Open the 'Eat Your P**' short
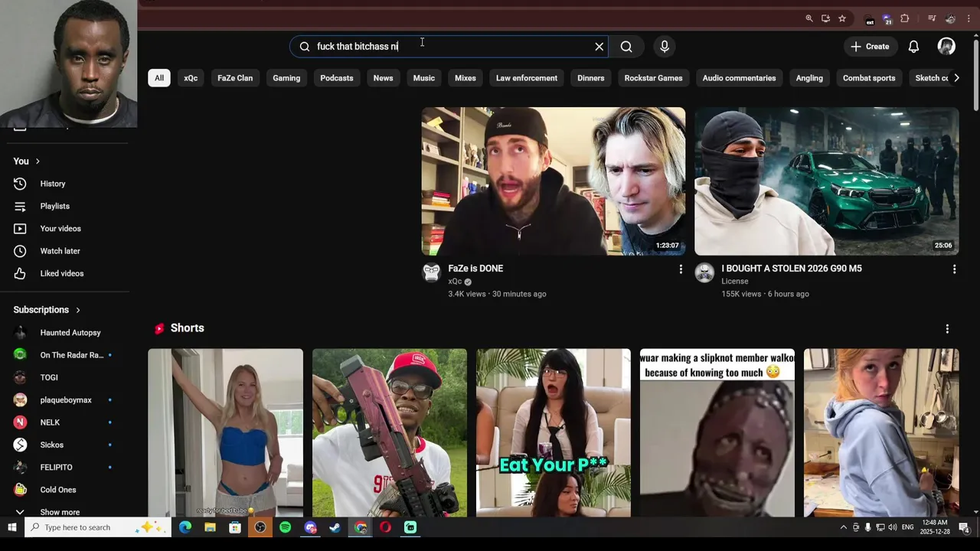The image size is (980, 551). click(554, 432)
